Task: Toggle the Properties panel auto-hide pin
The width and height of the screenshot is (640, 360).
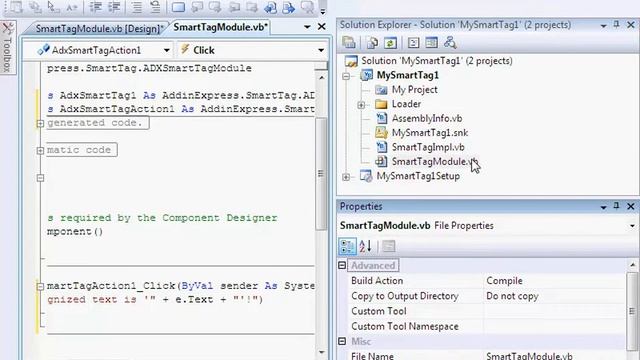Action: [616, 206]
